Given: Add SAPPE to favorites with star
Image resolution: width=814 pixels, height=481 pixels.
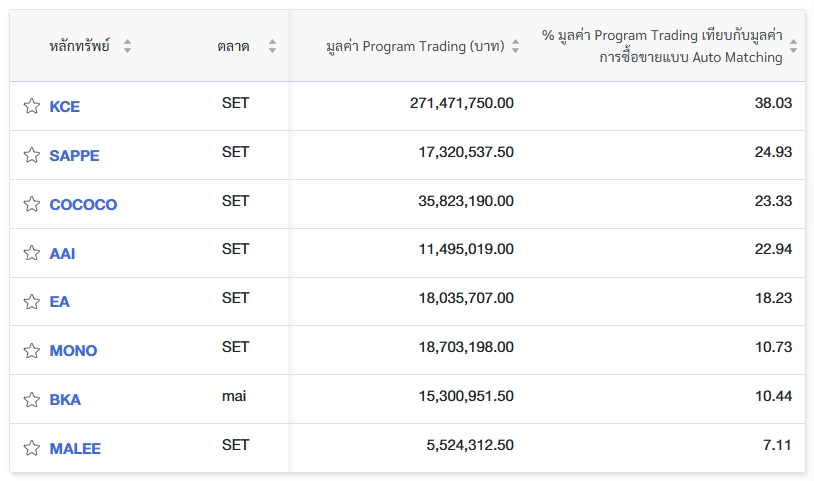Looking at the screenshot, I should (32, 155).
